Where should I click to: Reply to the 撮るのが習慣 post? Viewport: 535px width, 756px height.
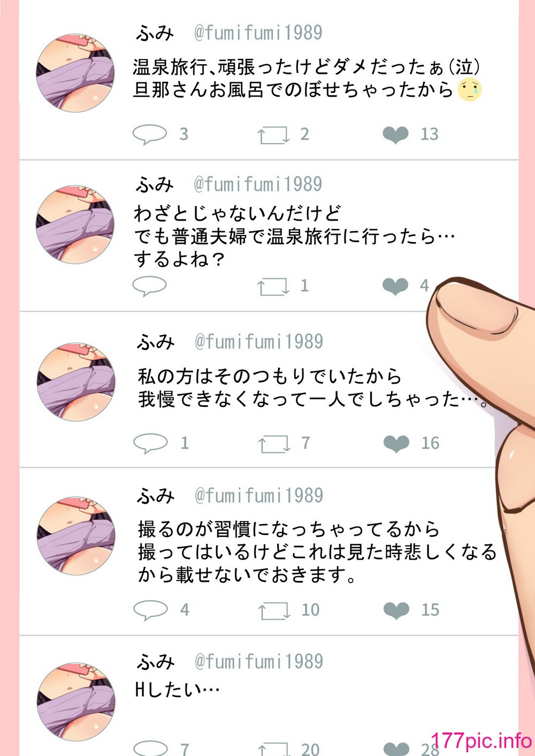pos(150,610)
